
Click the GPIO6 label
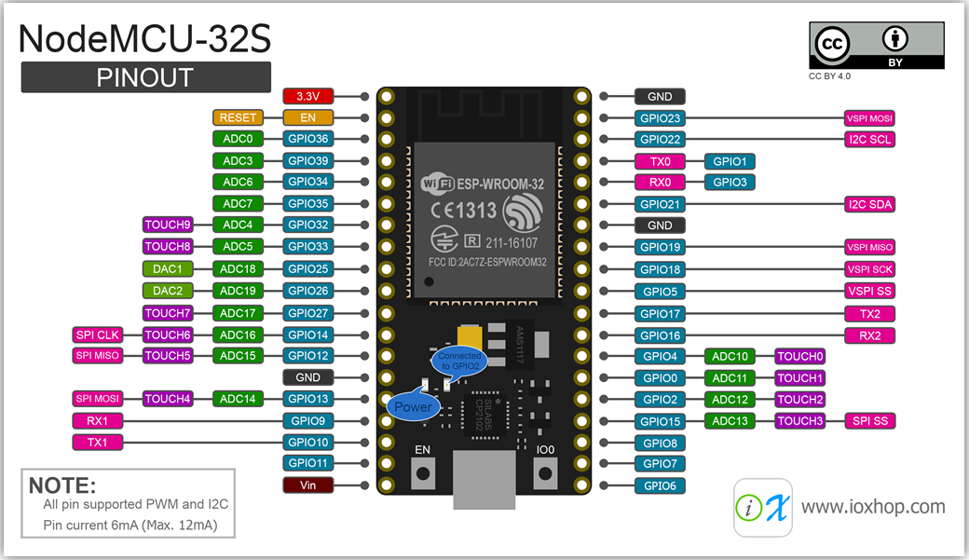coord(660,485)
